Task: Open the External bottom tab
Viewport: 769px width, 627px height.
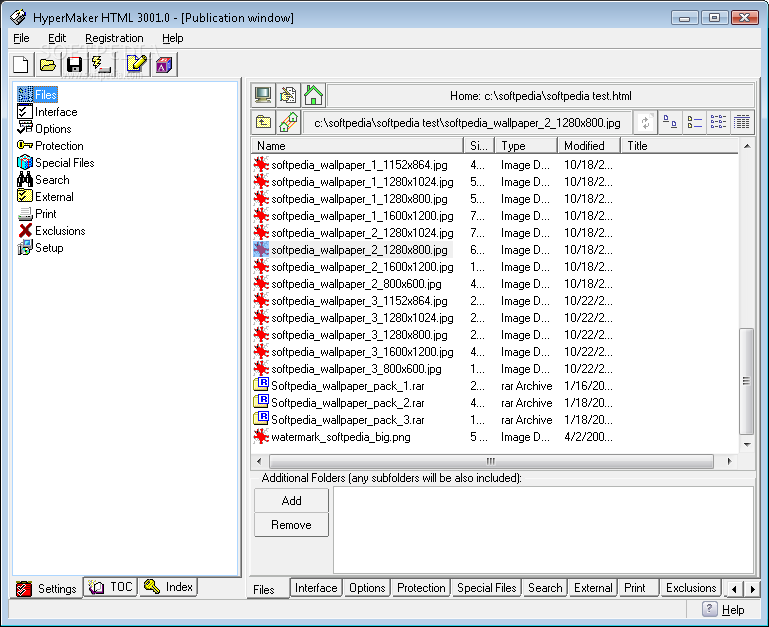Action: 593,588
